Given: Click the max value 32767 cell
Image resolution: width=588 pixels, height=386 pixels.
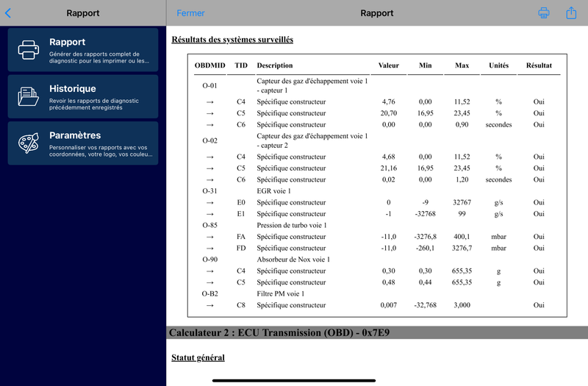Looking at the screenshot, I should tap(462, 203).
